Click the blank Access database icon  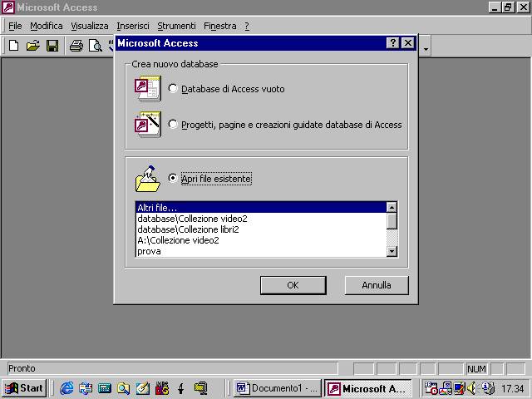click(x=148, y=89)
